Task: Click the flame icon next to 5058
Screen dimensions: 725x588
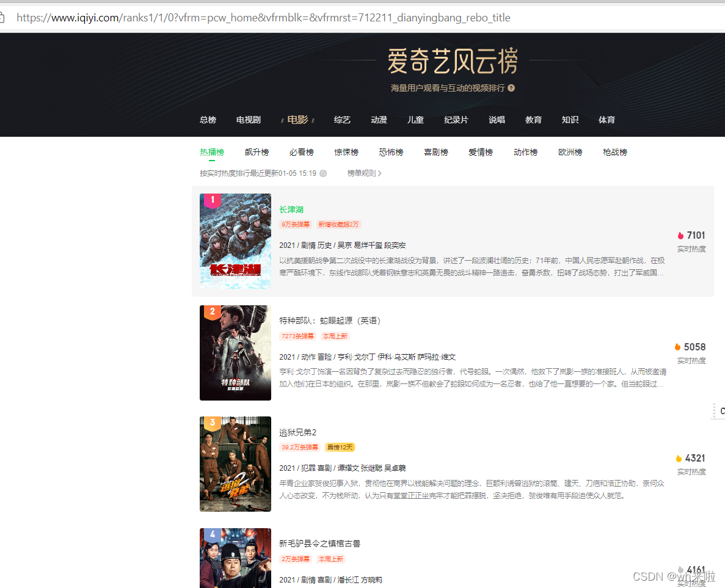Action: (677, 347)
